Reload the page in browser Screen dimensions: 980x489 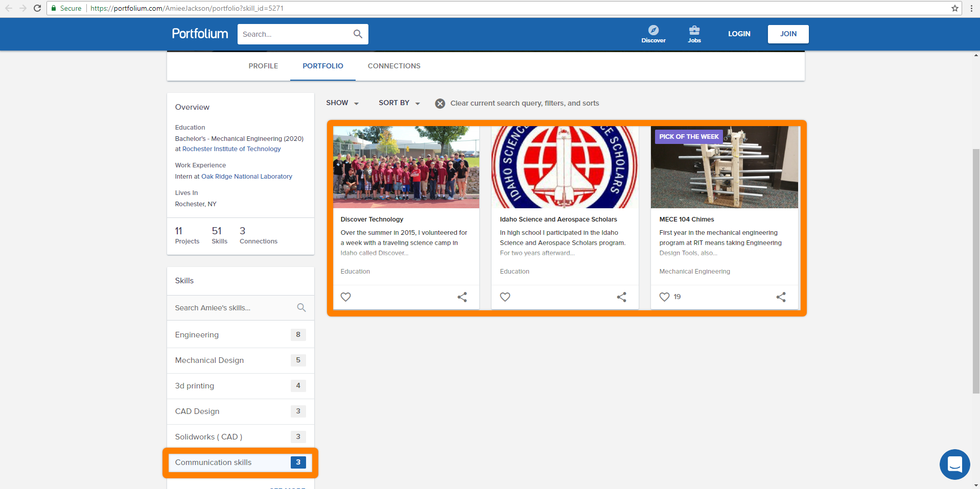(37, 8)
